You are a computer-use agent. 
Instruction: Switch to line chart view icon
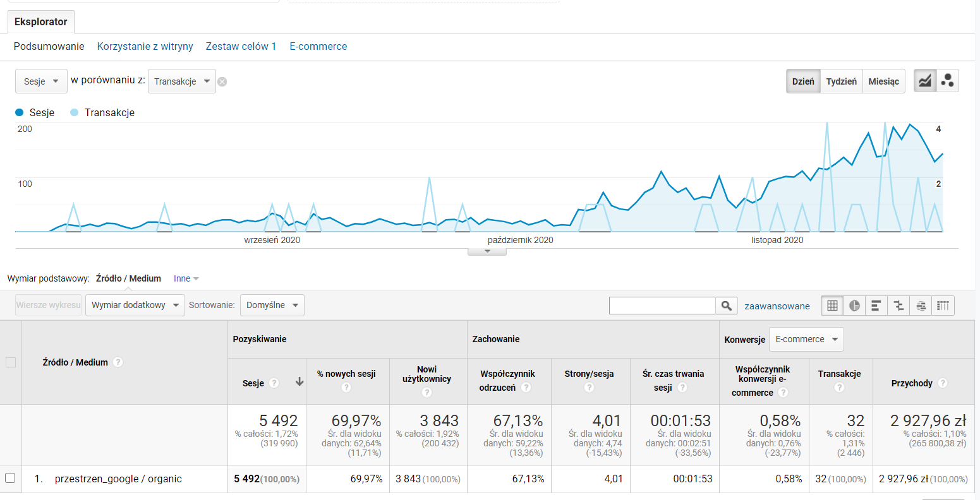click(925, 81)
